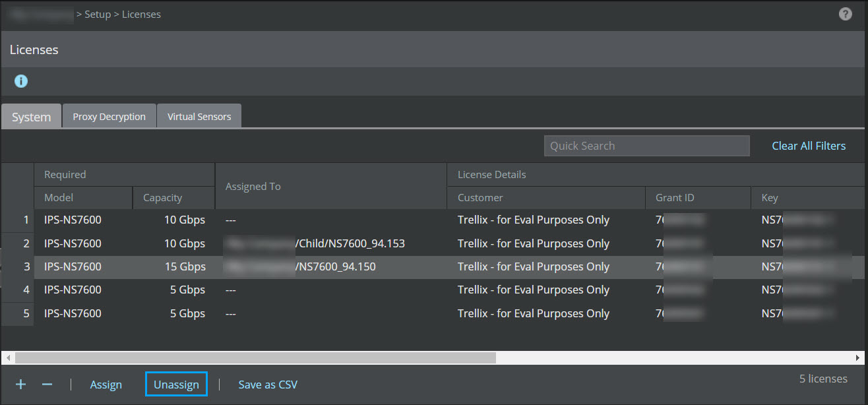Click the Key column header

pyautogui.click(x=807, y=197)
